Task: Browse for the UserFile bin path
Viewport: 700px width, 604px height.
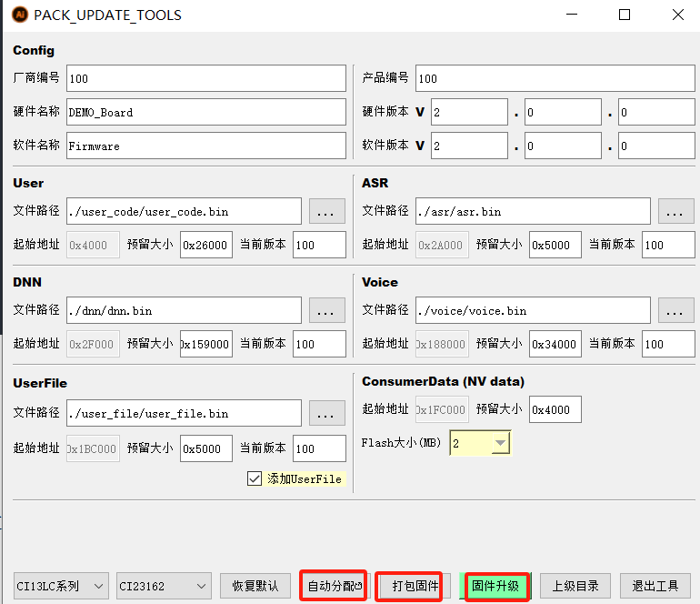Action: tap(327, 413)
